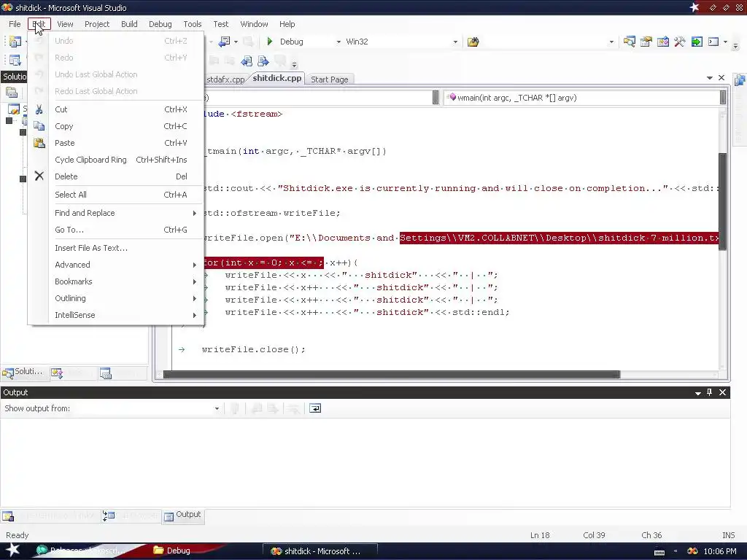The height and width of the screenshot is (560, 747).
Task: Open the Win32 platform dropdown
Action: tap(455, 42)
